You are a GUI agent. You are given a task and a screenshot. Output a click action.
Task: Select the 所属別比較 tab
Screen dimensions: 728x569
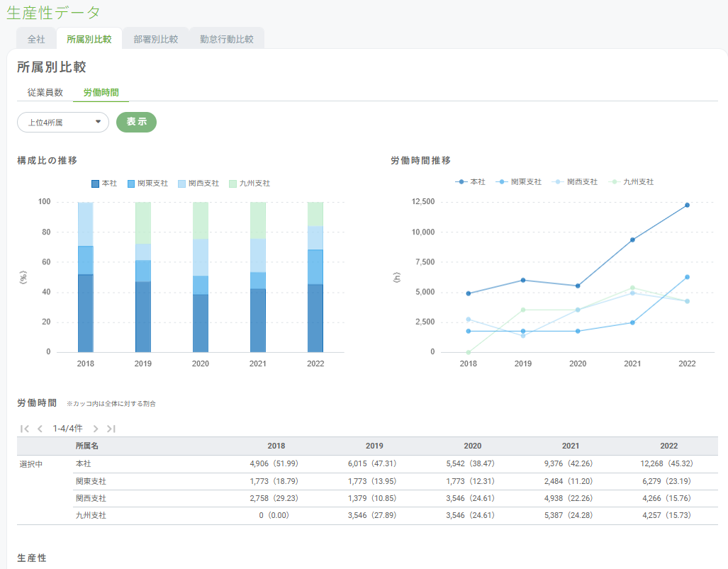point(89,40)
